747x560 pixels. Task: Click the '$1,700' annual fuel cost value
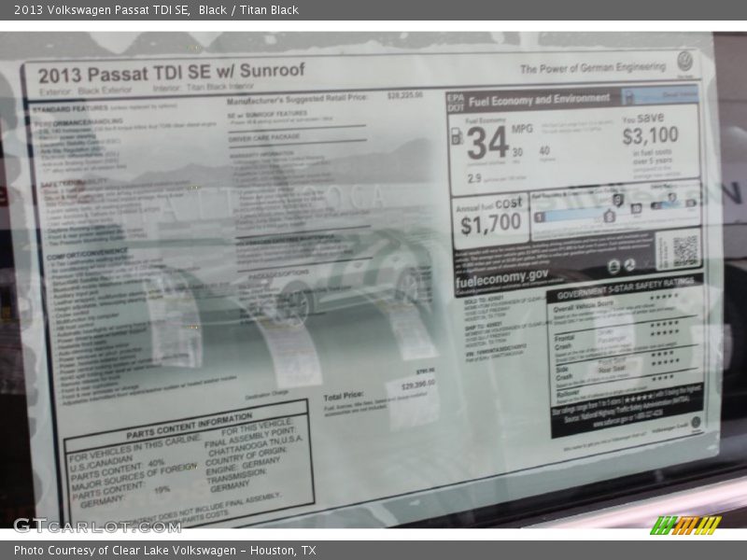(x=491, y=223)
